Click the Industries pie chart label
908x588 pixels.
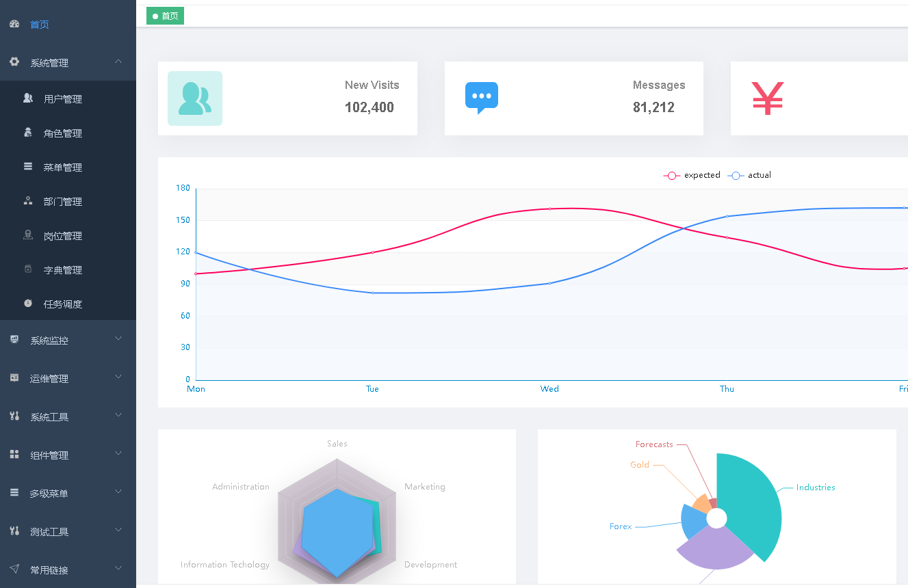(x=816, y=487)
